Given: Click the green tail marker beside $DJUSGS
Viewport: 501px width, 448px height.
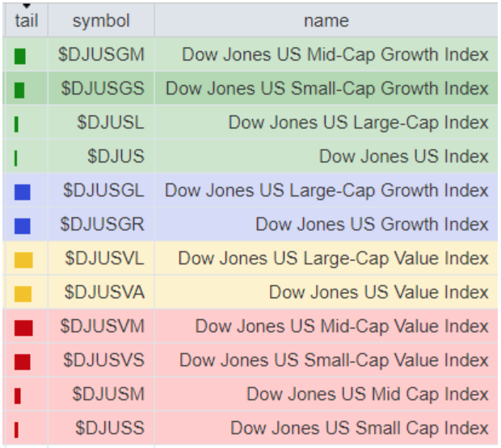Looking at the screenshot, I should 20,90.
